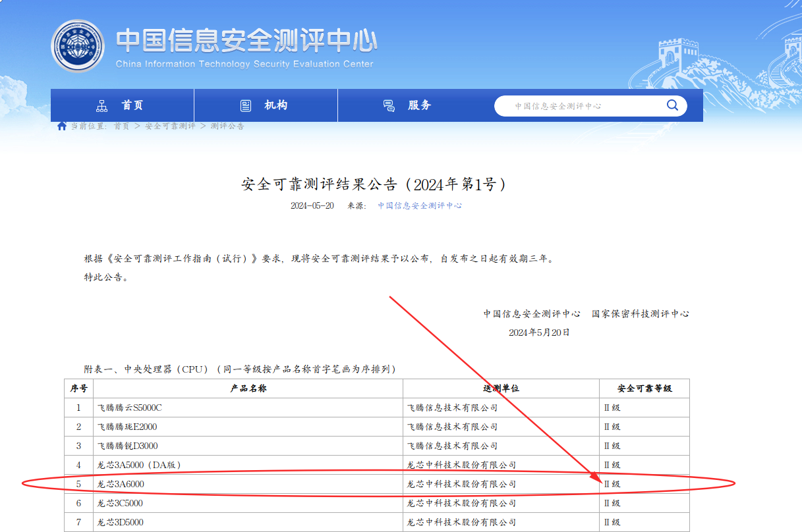Follow the 安全可靠测评 breadcrumb link
The width and height of the screenshot is (802, 532).
(x=170, y=126)
